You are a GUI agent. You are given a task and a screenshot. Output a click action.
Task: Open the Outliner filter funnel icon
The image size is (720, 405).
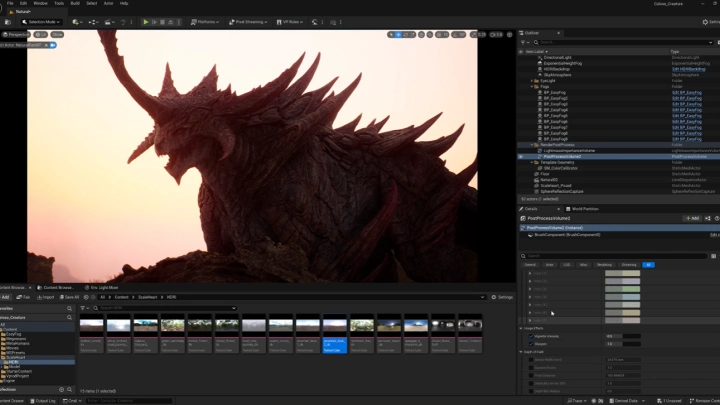coord(524,42)
